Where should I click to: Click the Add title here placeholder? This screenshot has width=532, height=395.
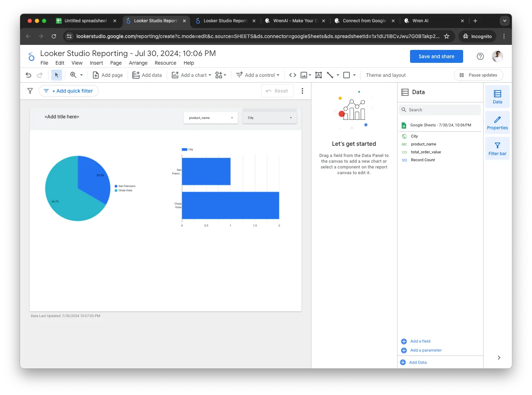[62, 117]
